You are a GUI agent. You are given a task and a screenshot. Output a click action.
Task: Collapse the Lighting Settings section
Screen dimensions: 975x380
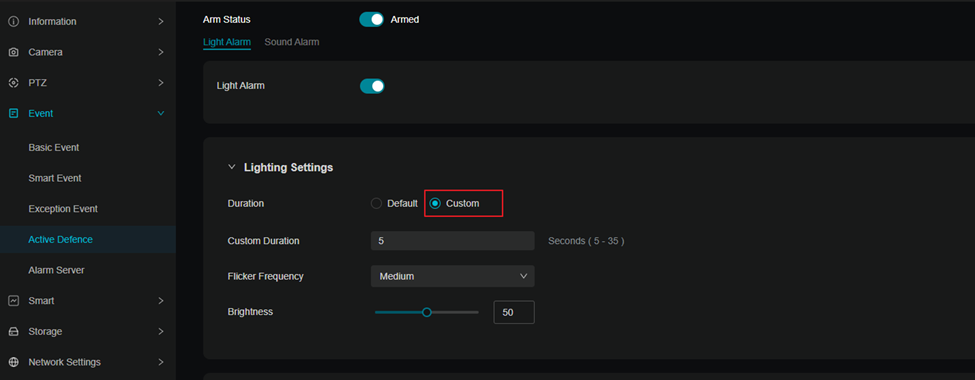point(232,167)
